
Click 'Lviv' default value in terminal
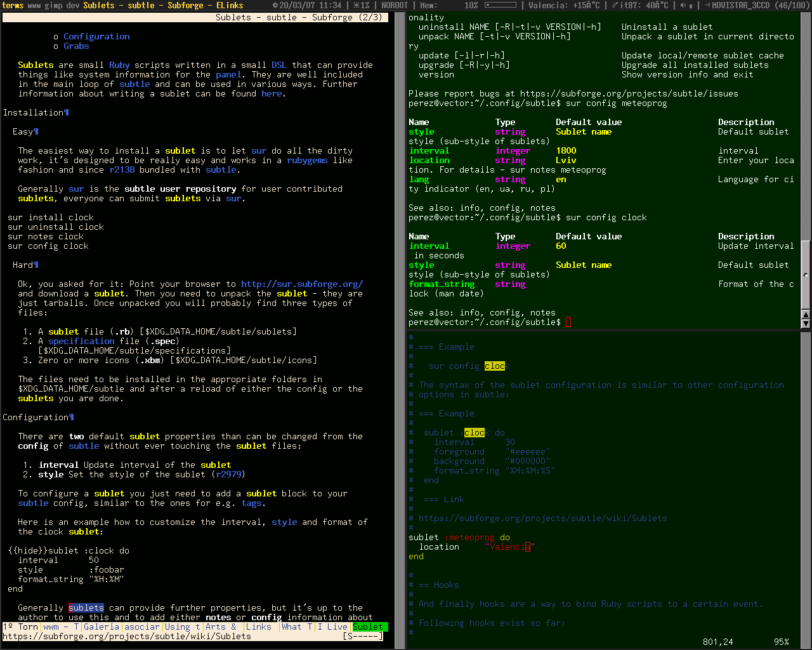pyautogui.click(x=566, y=160)
